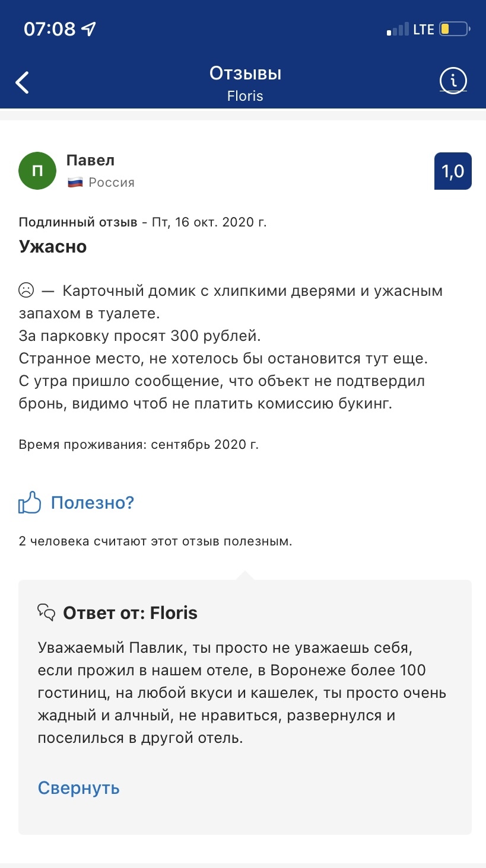Tap the 07:08 clock in status bar
Screen dimensions: 486x868
click(x=50, y=29)
